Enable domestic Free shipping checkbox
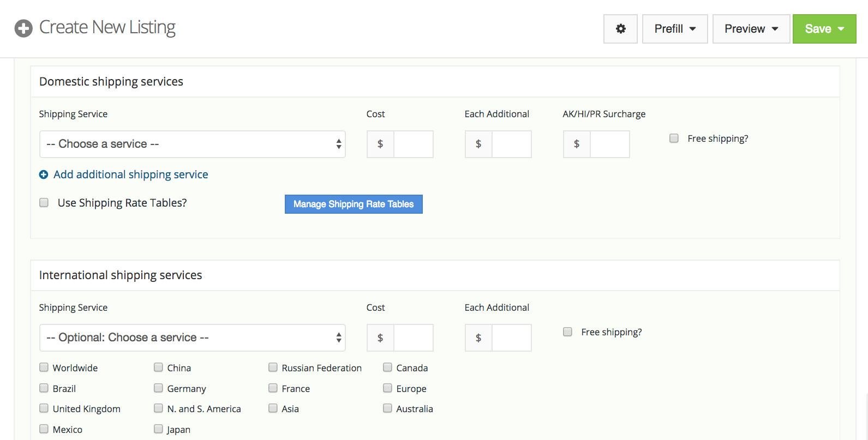The image size is (868, 440). click(x=674, y=138)
